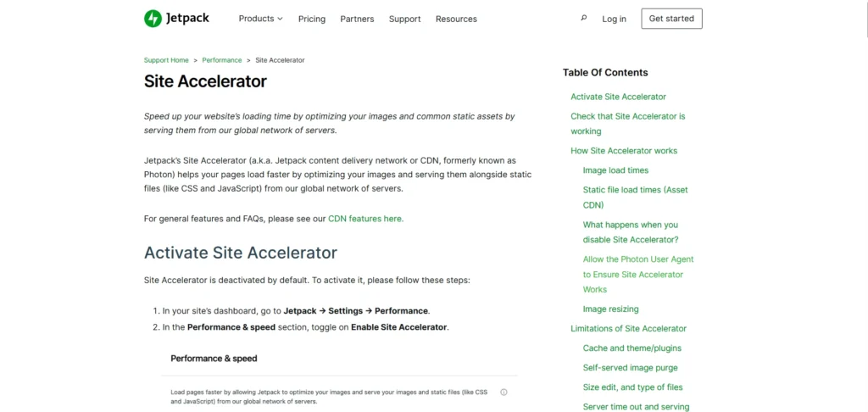
Task: Follow the CDN features here link
Action: coord(365,219)
